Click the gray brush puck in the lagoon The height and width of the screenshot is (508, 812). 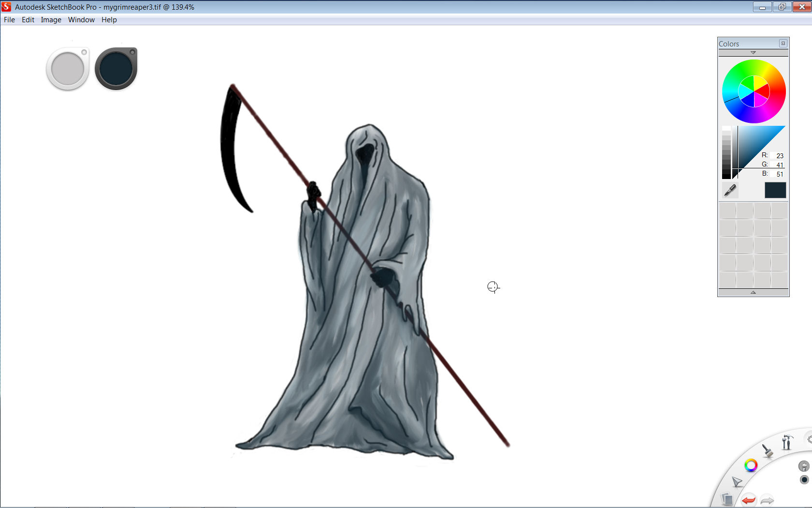[x=804, y=466]
